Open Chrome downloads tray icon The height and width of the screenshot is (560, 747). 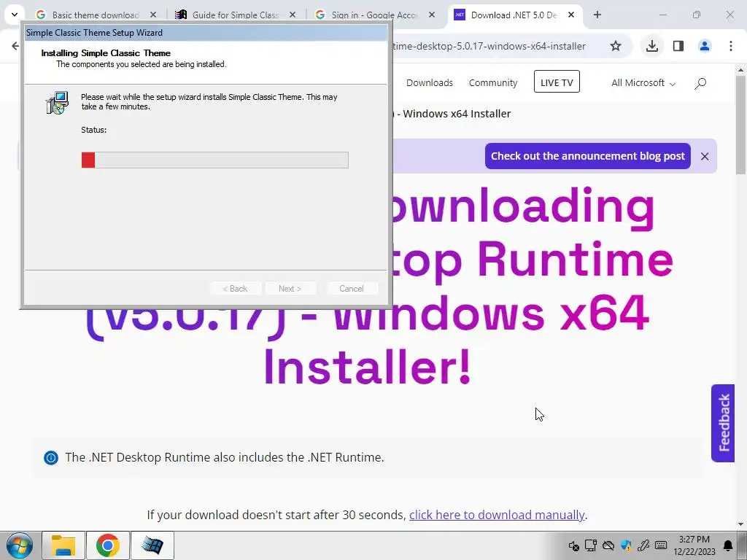click(x=652, y=46)
